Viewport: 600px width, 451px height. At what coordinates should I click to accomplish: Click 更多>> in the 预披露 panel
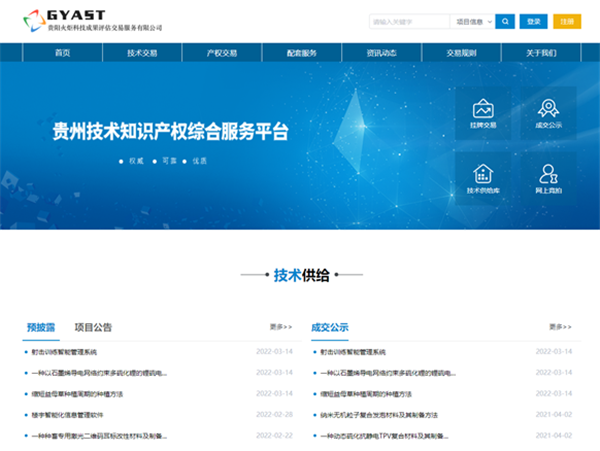click(x=281, y=327)
